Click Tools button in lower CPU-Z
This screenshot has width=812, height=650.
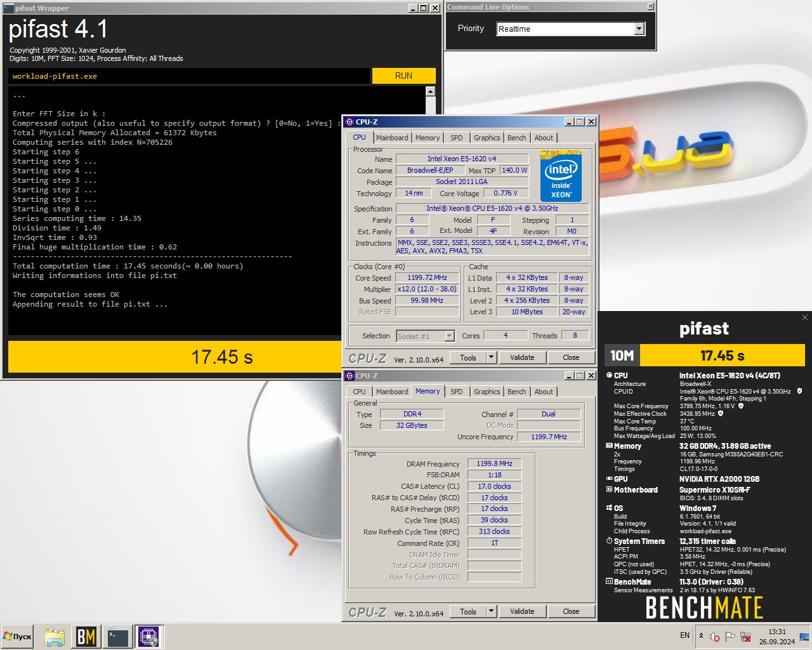pyautogui.click(x=468, y=611)
